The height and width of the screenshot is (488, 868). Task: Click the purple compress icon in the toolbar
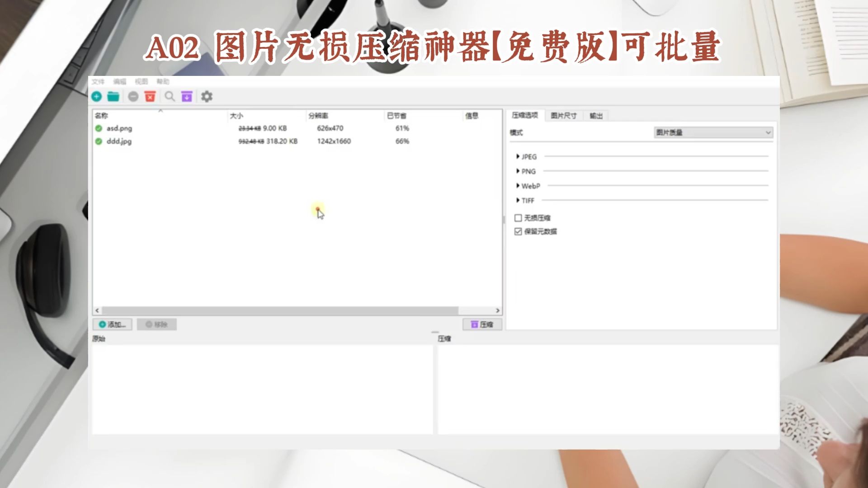click(187, 96)
